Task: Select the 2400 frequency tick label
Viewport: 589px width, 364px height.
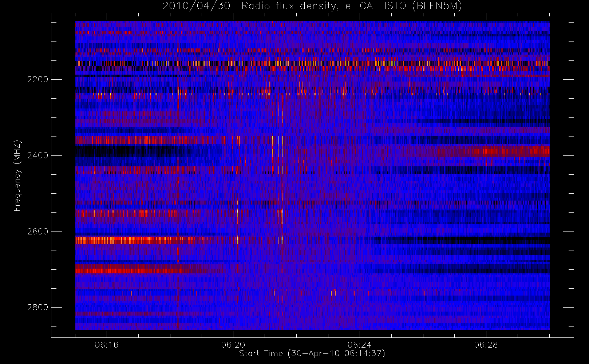Action: coord(37,156)
